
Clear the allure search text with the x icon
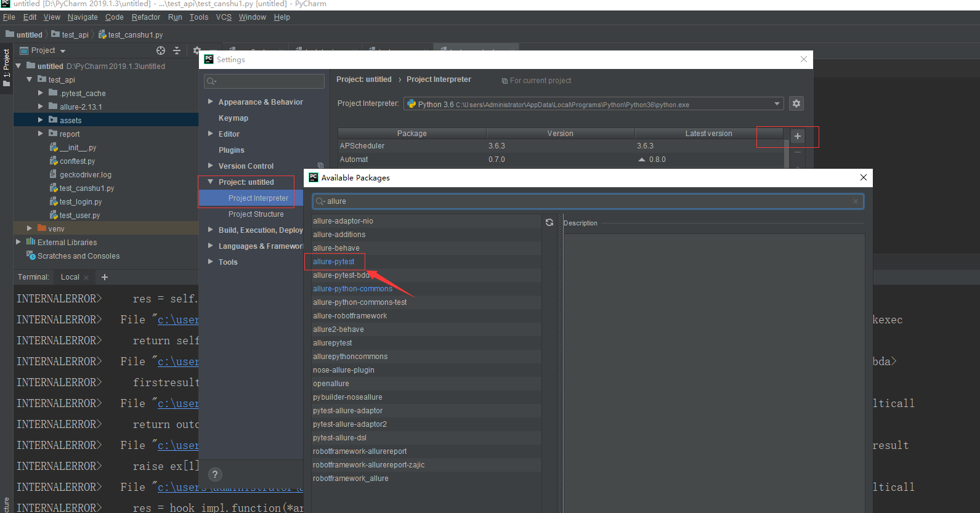856,201
